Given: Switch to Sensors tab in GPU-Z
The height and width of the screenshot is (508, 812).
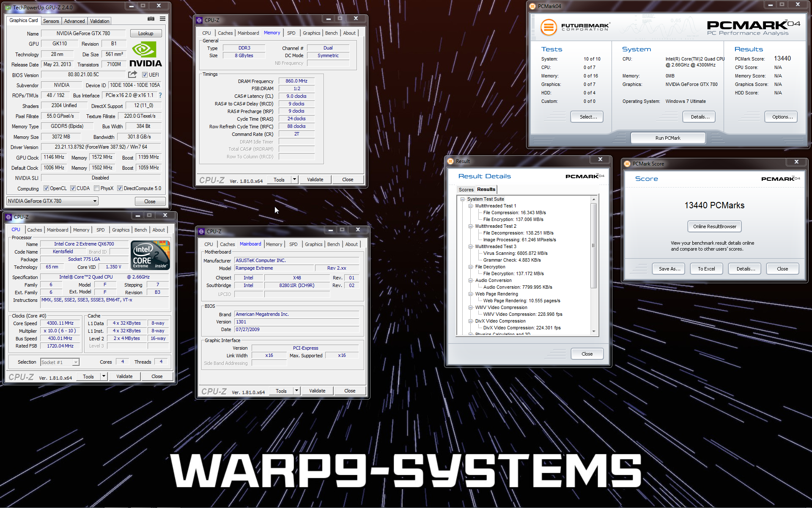Looking at the screenshot, I should pyautogui.click(x=51, y=21).
